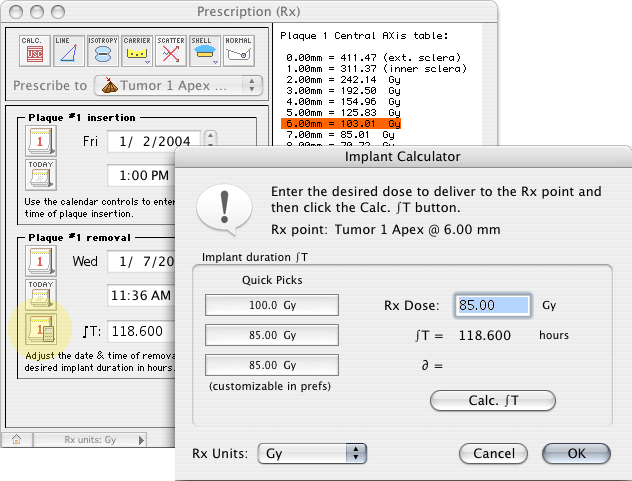
Task: Click the exclamation alert icon
Action: (x=224, y=209)
